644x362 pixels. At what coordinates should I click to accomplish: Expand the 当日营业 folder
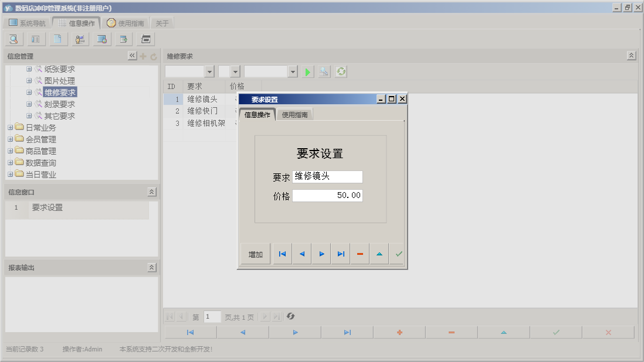click(11, 174)
